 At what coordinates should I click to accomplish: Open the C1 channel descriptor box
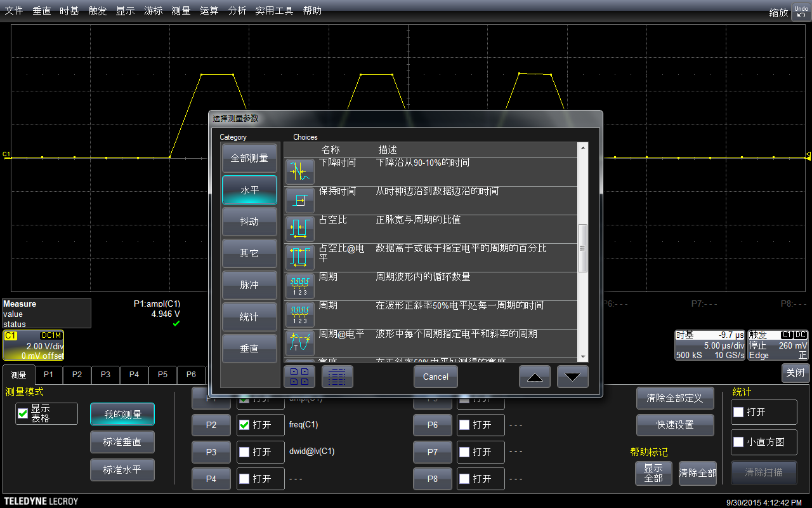pos(33,345)
